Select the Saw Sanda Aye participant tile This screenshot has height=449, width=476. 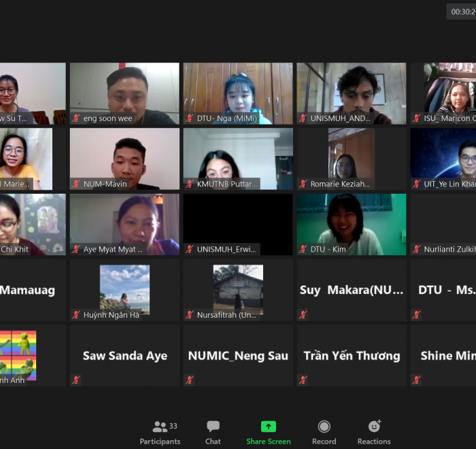point(124,356)
